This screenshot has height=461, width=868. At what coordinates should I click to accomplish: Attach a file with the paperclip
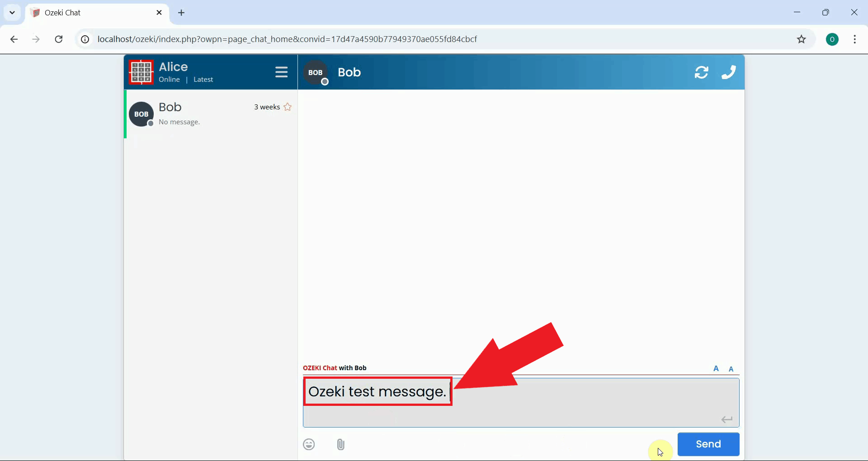click(x=340, y=444)
